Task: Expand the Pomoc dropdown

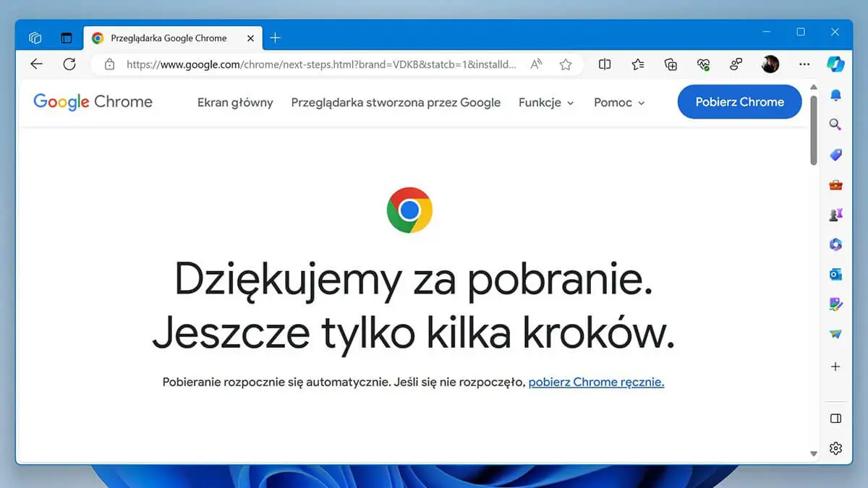Action: (618, 102)
